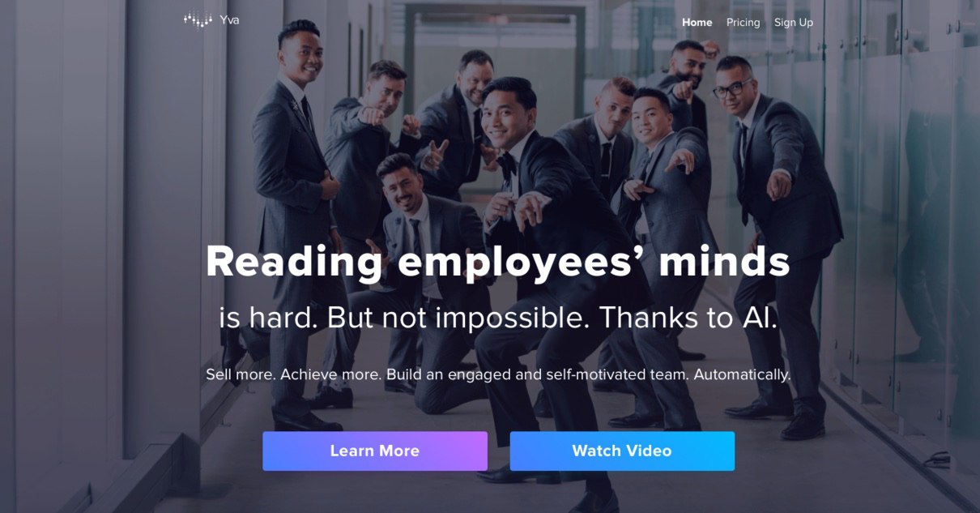Click the Learn More button
This screenshot has width=980, height=513.
[x=375, y=451]
